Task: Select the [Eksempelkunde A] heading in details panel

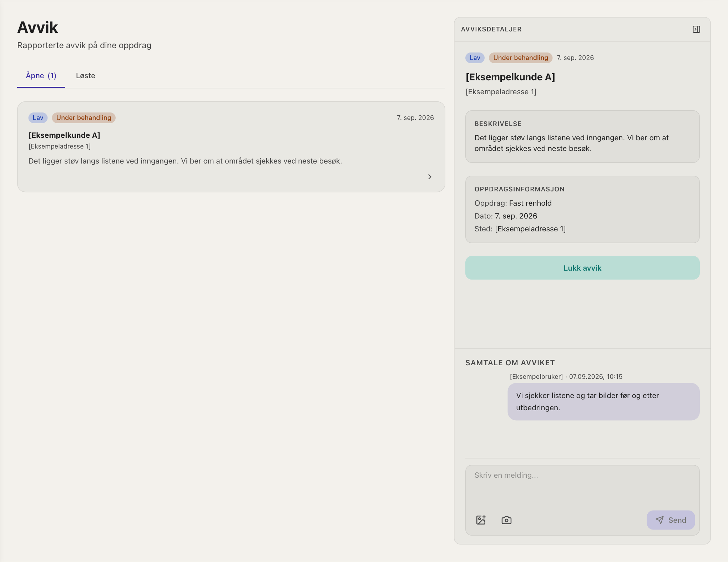Action: (x=510, y=77)
